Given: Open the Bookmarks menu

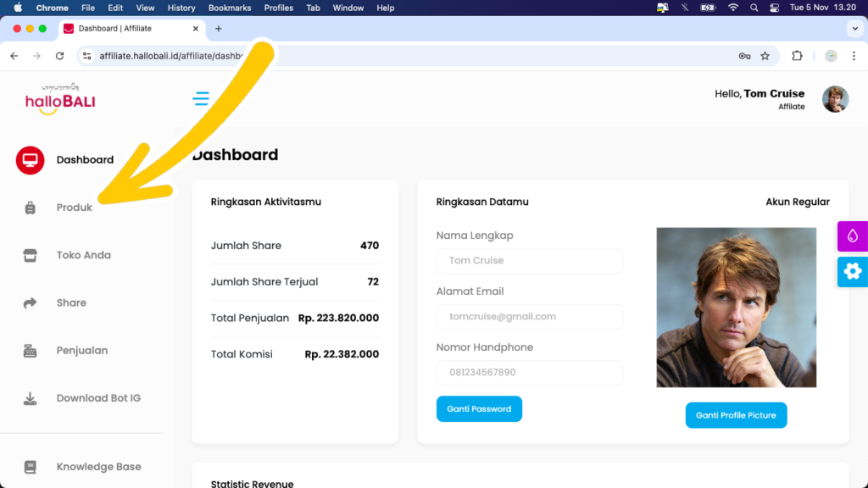Looking at the screenshot, I should coord(230,8).
